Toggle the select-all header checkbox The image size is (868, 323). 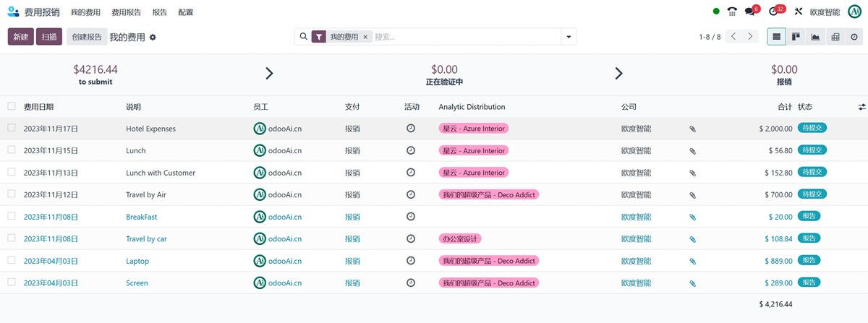click(x=12, y=106)
